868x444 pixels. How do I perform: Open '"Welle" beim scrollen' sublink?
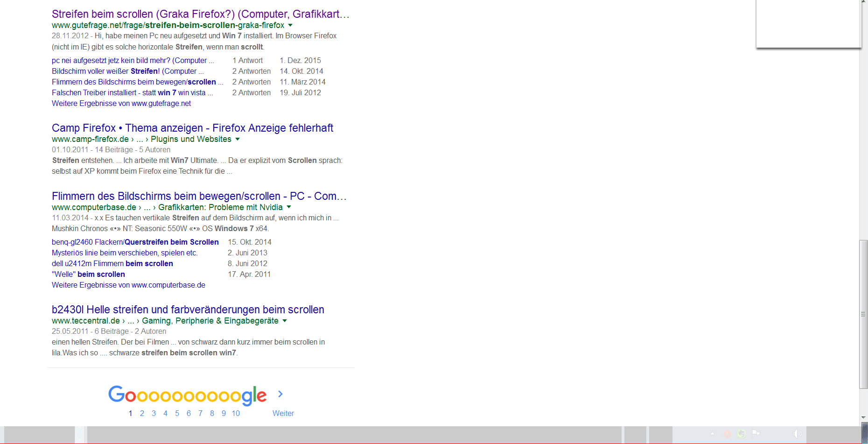[88, 274]
